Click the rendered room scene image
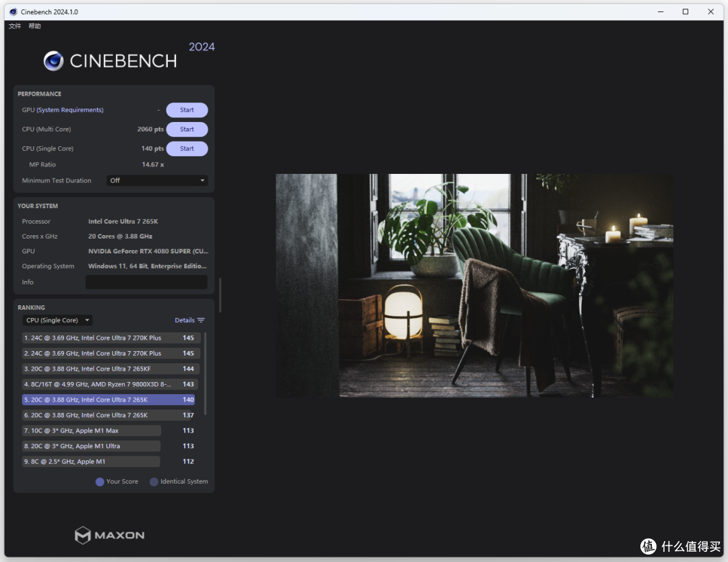The image size is (728, 562). pos(475,286)
